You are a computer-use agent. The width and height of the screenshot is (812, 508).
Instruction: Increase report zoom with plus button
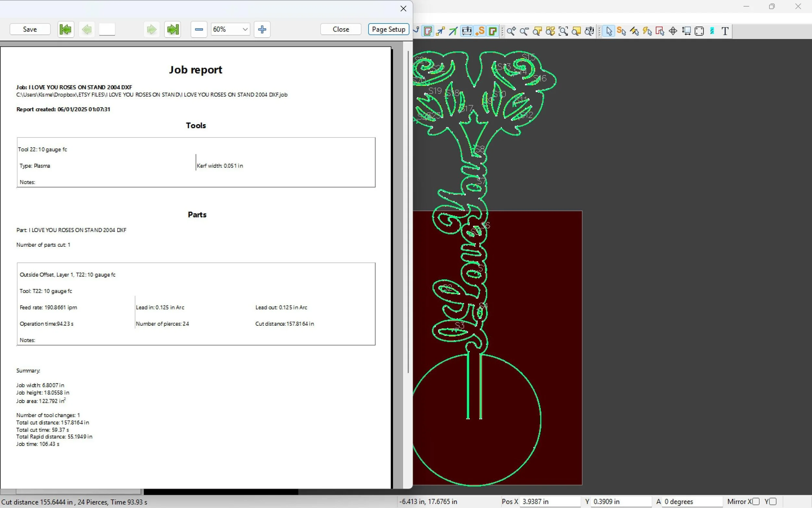[262, 30]
